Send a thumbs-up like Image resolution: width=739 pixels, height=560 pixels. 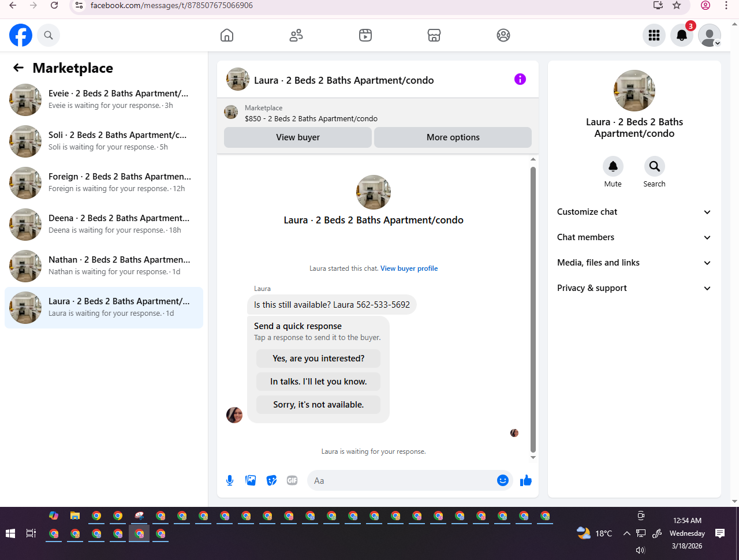[526, 480]
